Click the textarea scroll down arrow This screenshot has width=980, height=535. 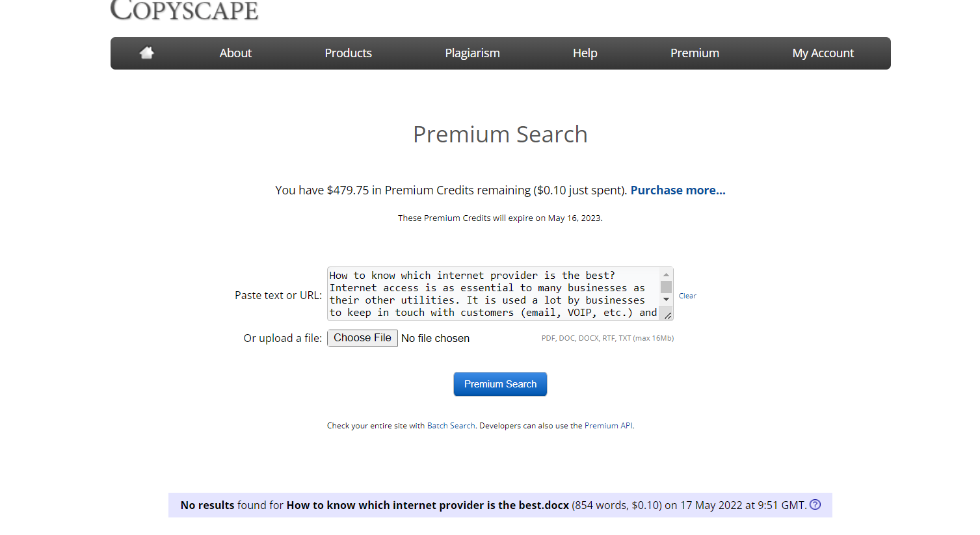(666, 300)
